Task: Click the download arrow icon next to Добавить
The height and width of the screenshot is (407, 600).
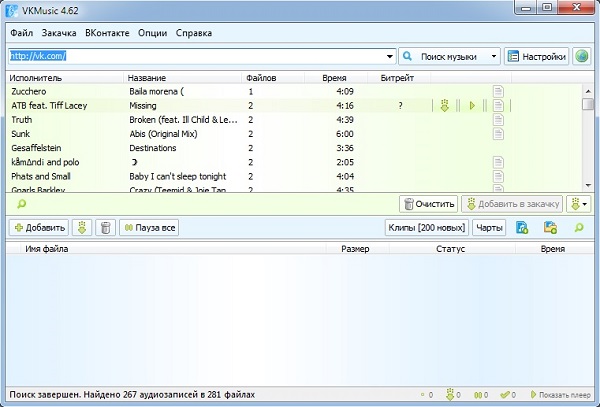Action: 82,228
